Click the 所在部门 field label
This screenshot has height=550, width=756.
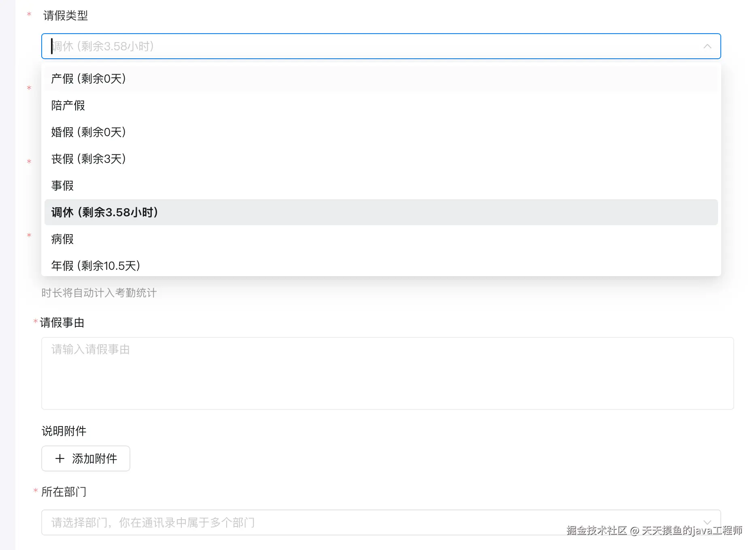[x=64, y=492]
